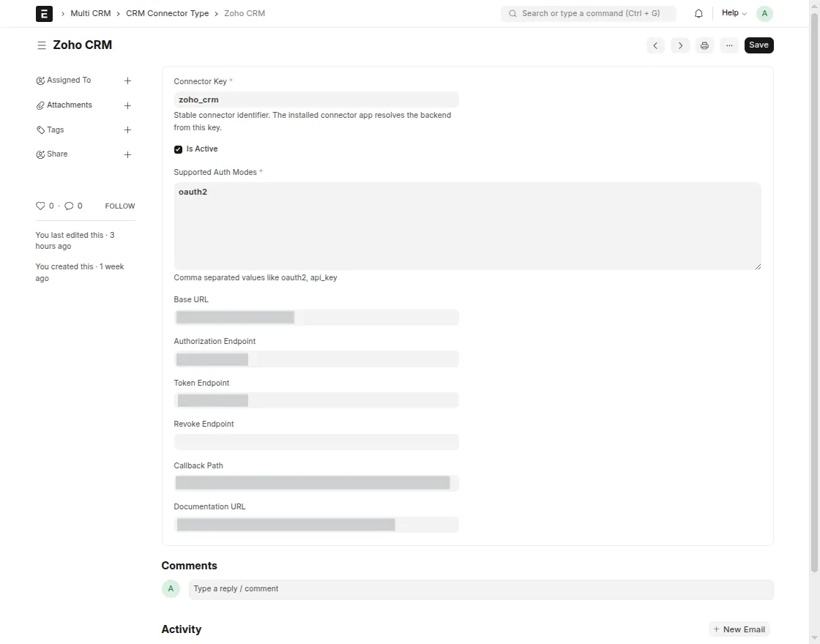Focus the search command bar
The height and width of the screenshot is (644, 820).
tap(589, 14)
